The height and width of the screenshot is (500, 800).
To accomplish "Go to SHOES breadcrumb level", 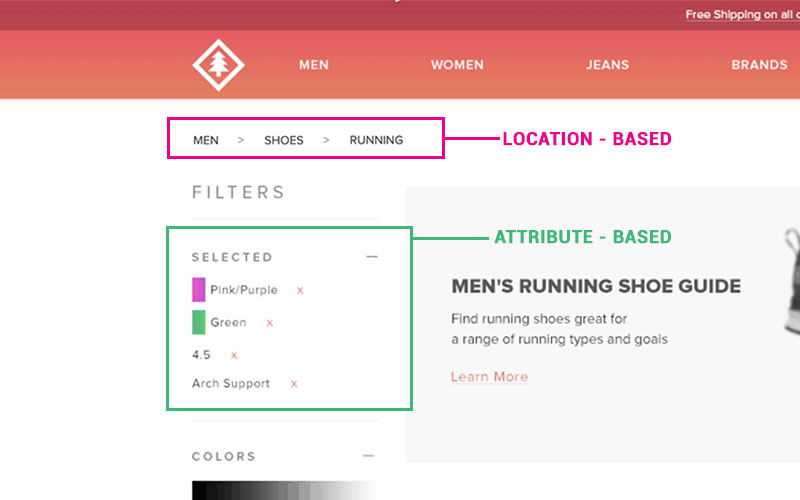I will 284,140.
